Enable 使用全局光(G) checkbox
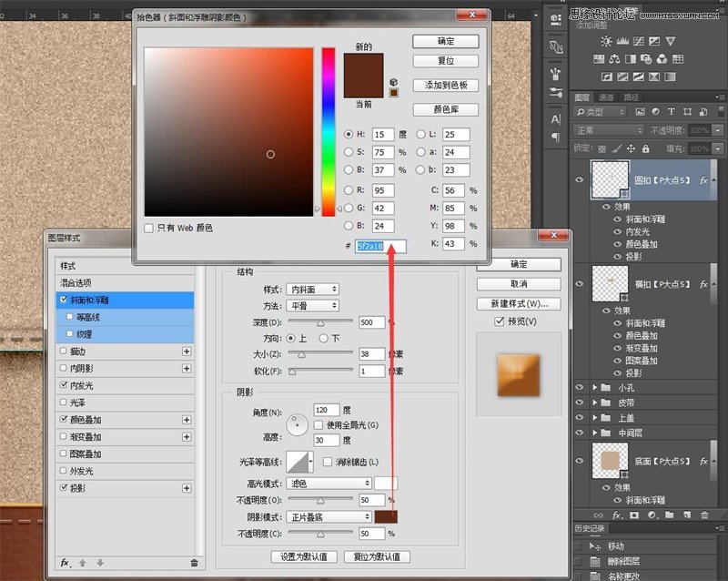The image size is (728, 581). pos(318,425)
